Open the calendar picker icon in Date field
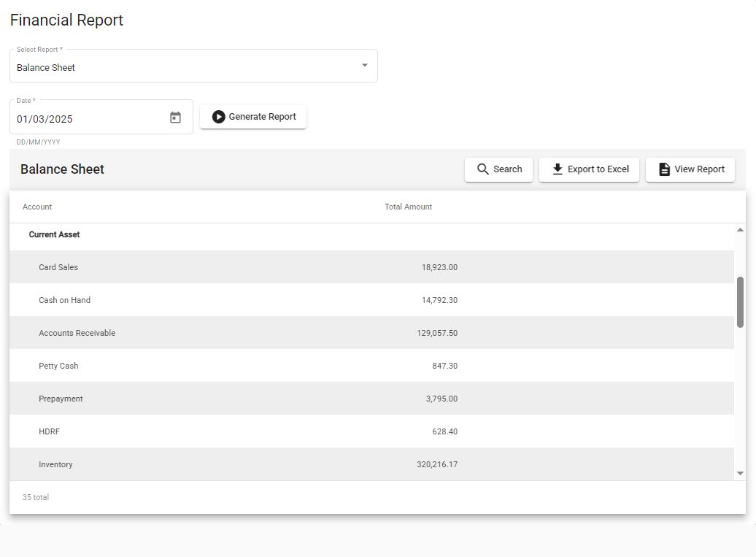The height and width of the screenshot is (557, 756). tap(175, 118)
